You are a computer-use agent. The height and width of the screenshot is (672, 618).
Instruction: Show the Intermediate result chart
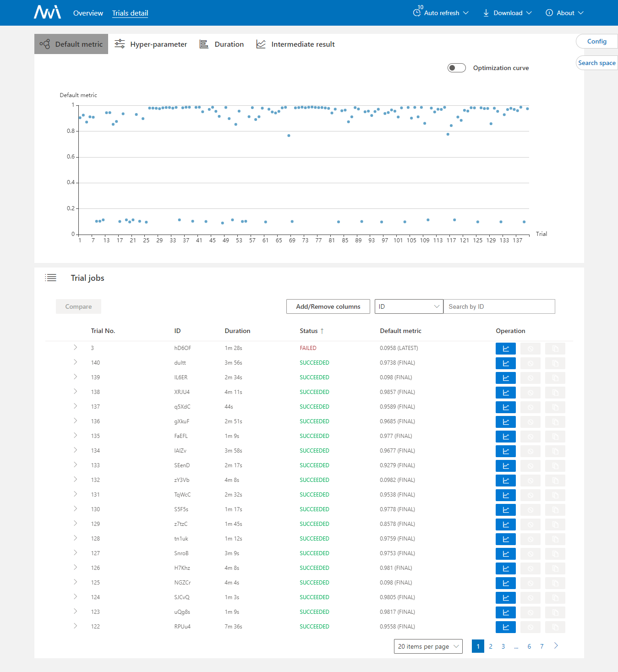(x=261, y=44)
